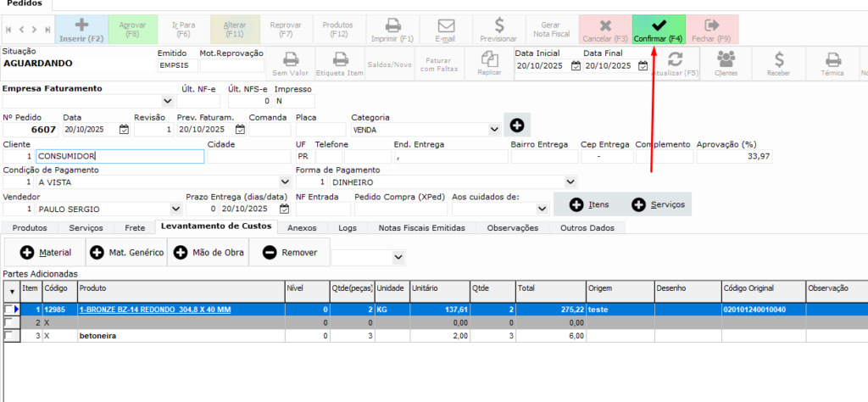This screenshot has height=402, width=868.
Task: Open the Notas Fiscais Emitidas tab
Action: (421, 228)
